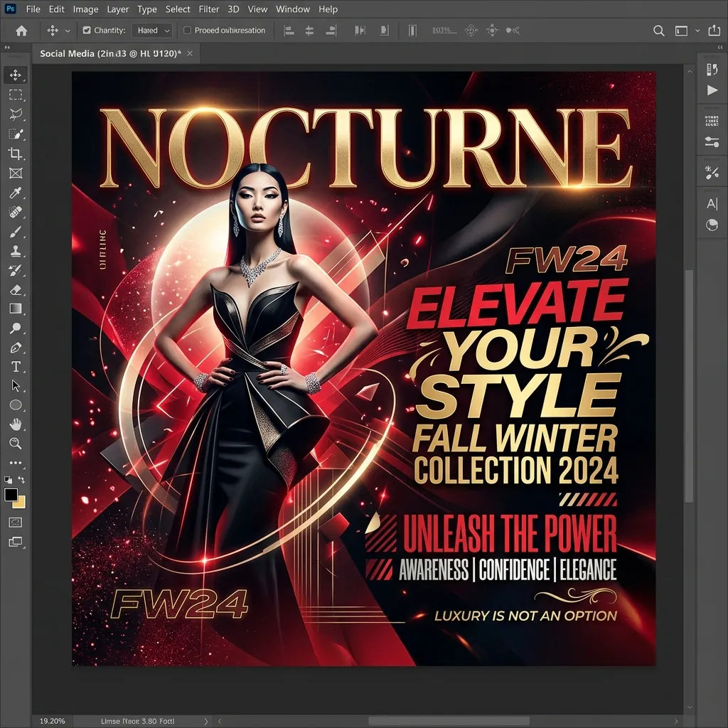The height and width of the screenshot is (728, 728).
Task: Click the Home button in options bar
Action: [x=21, y=31]
